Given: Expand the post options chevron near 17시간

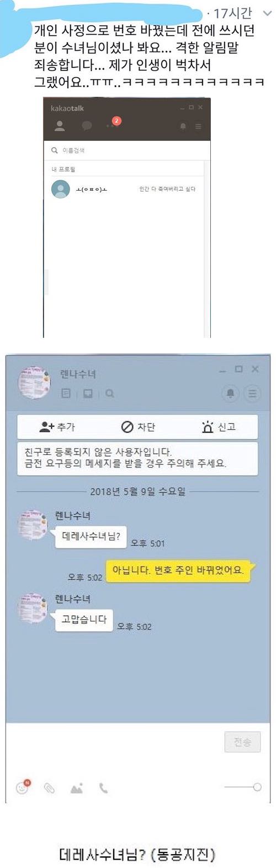Looking at the screenshot, I should coord(268,13).
